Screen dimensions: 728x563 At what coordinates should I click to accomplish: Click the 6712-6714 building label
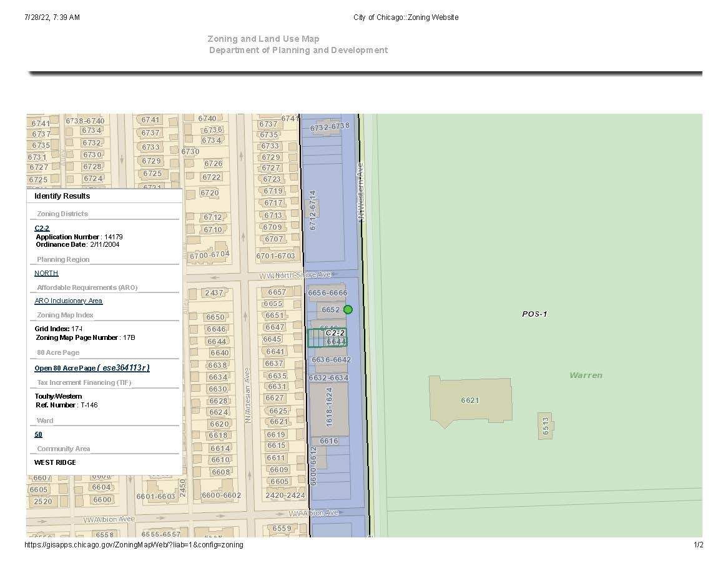point(313,210)
